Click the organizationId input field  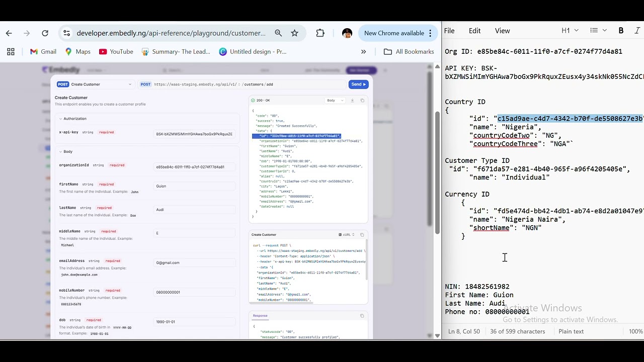pyautogui.click(x=195, y=166)
